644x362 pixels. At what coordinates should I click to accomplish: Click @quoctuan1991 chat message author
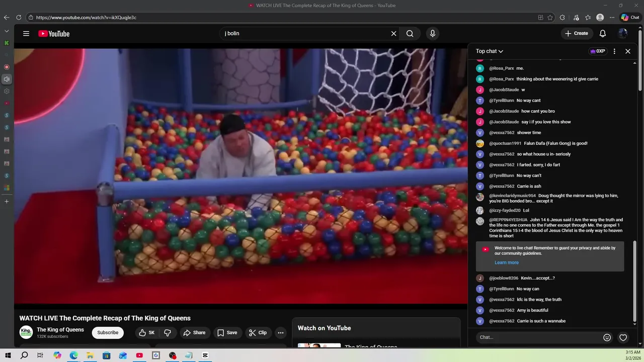click(505, 143)
